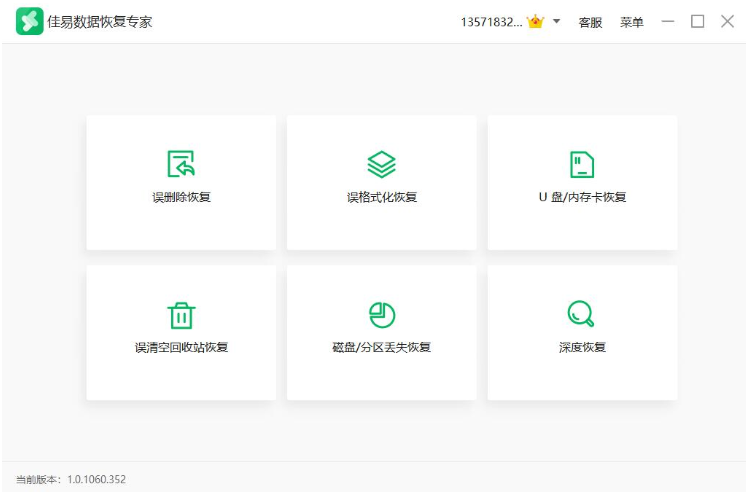746x493 pixels.
Task: Click the 误清空回收站恢复 trash bin icon
Action: pos(181,315)
